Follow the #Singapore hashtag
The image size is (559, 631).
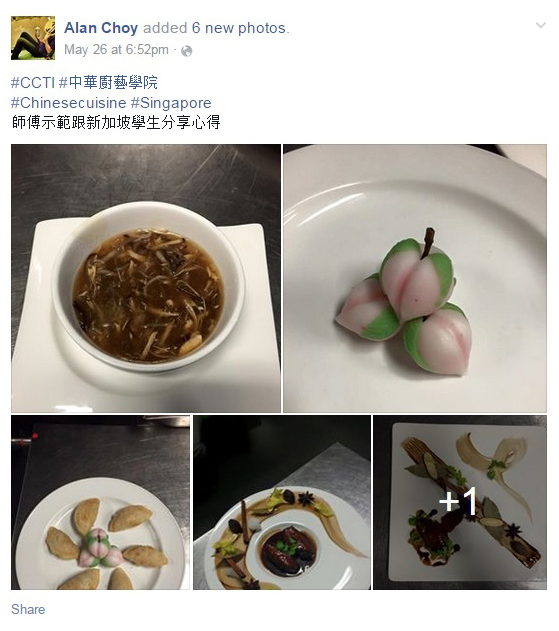(x=171, y=103)
